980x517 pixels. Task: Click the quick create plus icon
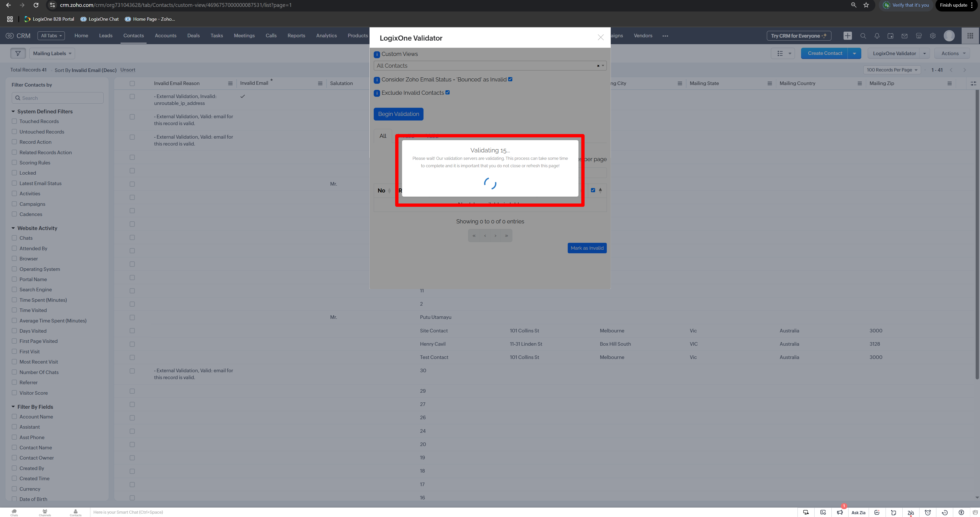pyautogui.click(x=848, y=36)
